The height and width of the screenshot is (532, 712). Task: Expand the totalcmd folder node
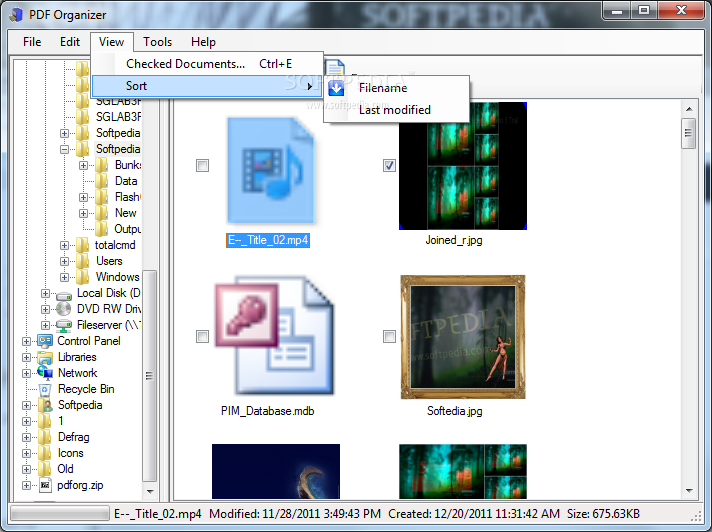coord(64,246)
